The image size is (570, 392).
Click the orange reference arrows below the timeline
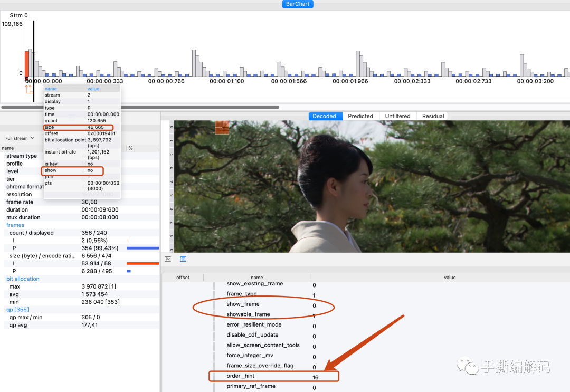coord(28,89)
